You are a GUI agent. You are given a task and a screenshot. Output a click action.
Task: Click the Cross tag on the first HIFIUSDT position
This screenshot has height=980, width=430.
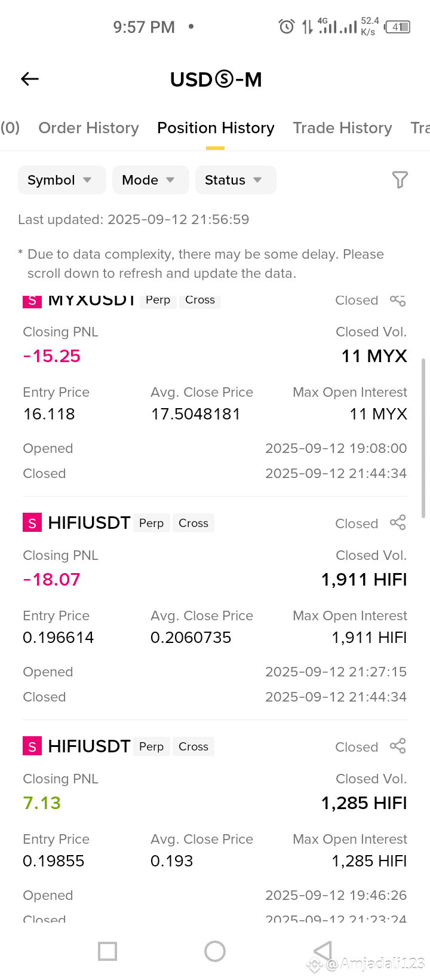(193, 523)
